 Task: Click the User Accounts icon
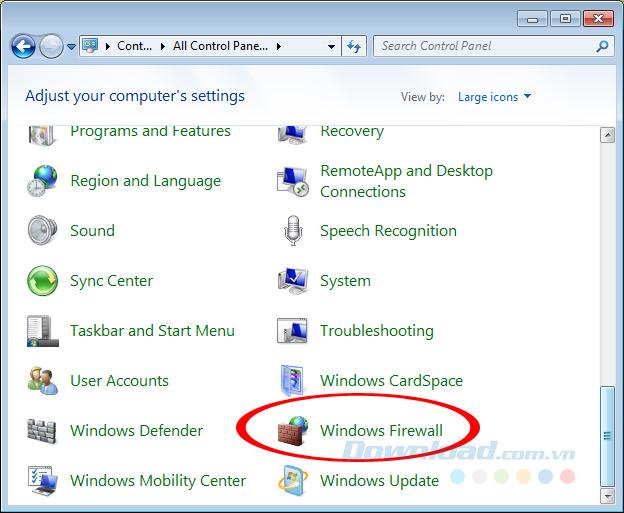pos(43,381)
